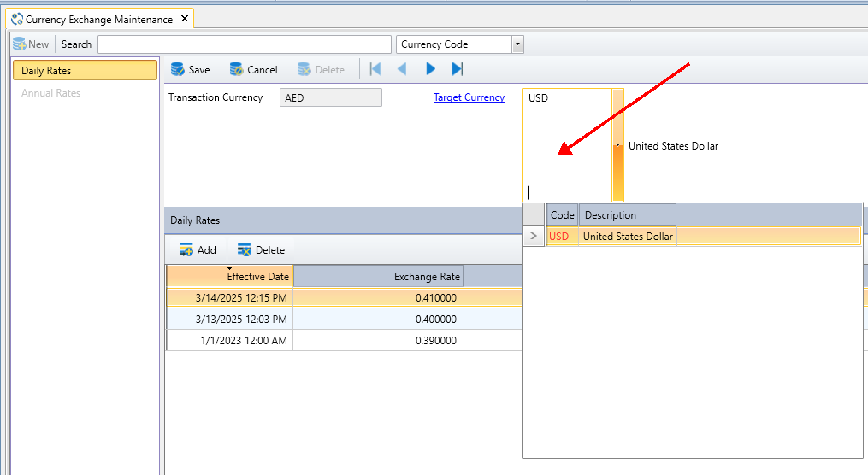The image size is (868, 475).
Task: Click in the Search text box
Action: (244, 44)
